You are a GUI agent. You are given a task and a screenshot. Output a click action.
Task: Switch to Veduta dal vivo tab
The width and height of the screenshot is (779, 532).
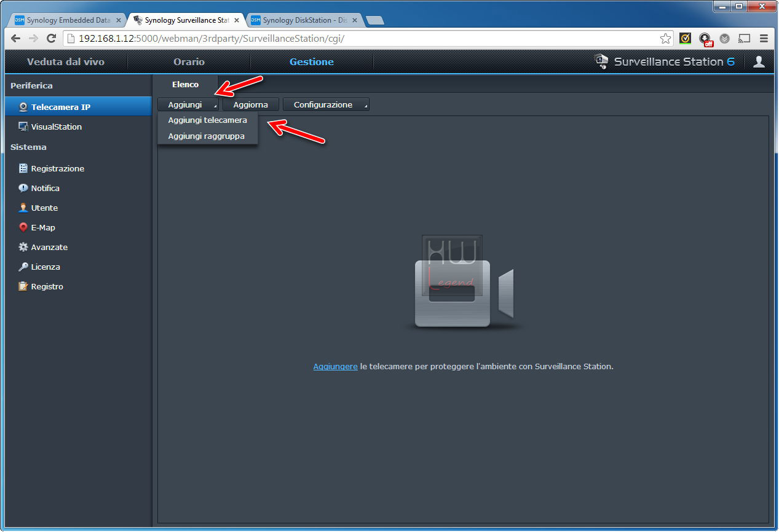pyautogui.click(x=66, y=61)
